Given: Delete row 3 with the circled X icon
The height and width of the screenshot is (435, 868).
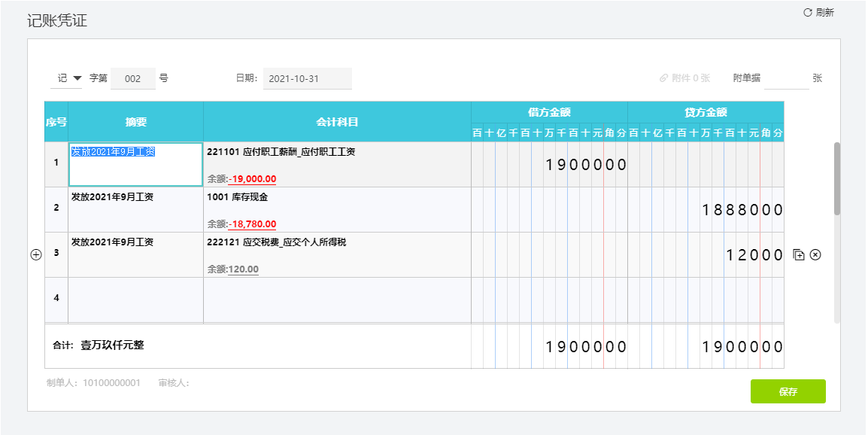Looking at the screenshot, I should [x=815, y=255].
